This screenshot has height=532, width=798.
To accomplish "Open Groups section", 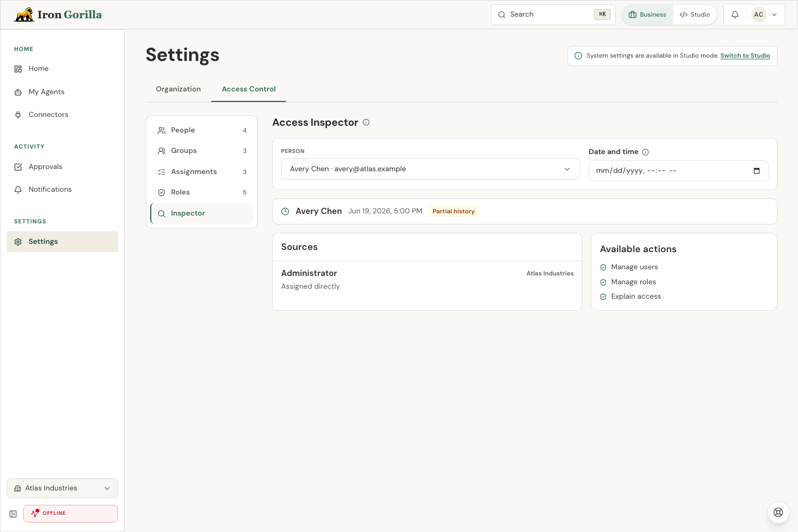I will pyautogui.click(x=202, y=151).
